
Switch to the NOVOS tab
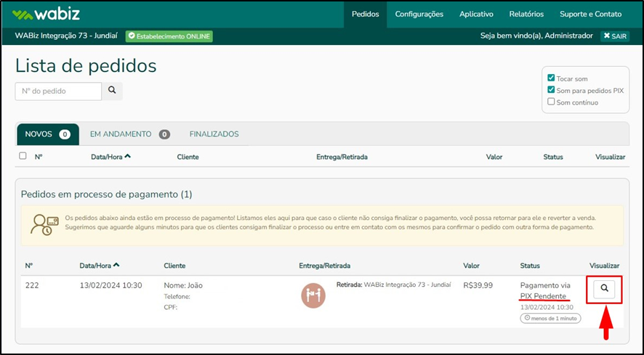click(x=48, y=134)
